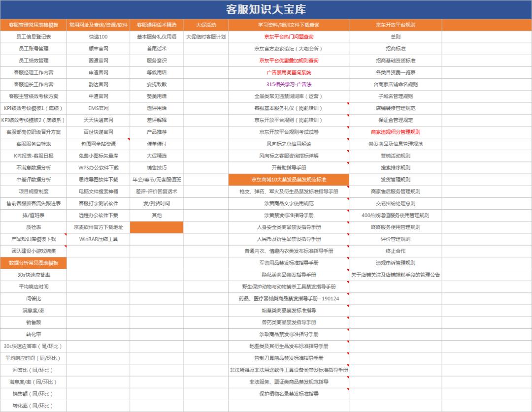Select the orange 数据分析常见图表模板 header cell
532x412 pixels.
point(33,263)
